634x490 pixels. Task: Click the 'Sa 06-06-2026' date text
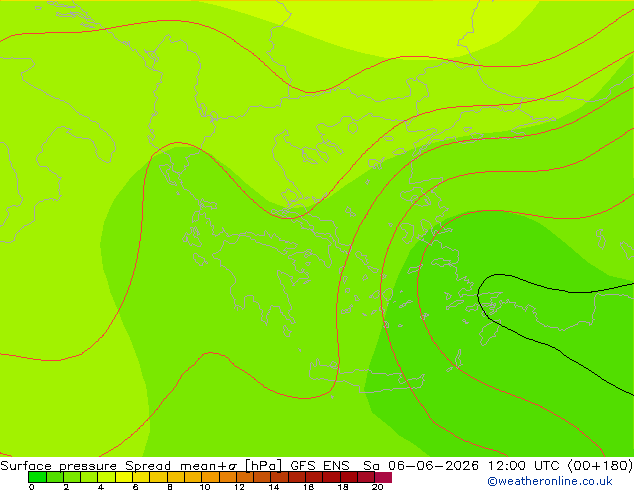pyautogui.click(x=421, y=465)
